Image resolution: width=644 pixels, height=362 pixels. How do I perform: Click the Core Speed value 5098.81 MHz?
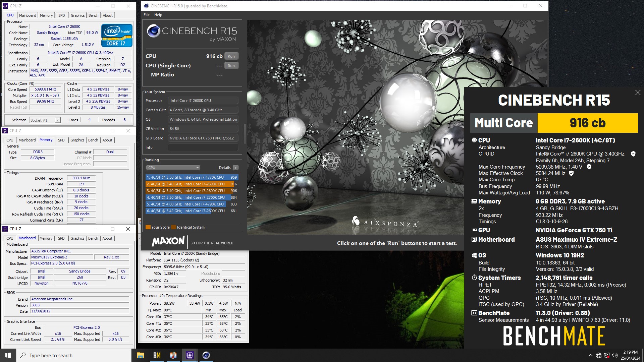(46, 89)
